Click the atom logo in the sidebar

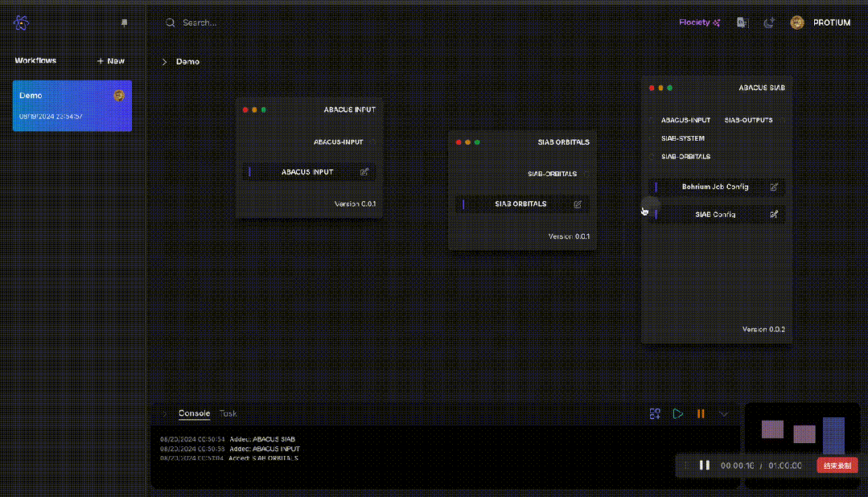(x=21, y=23)
